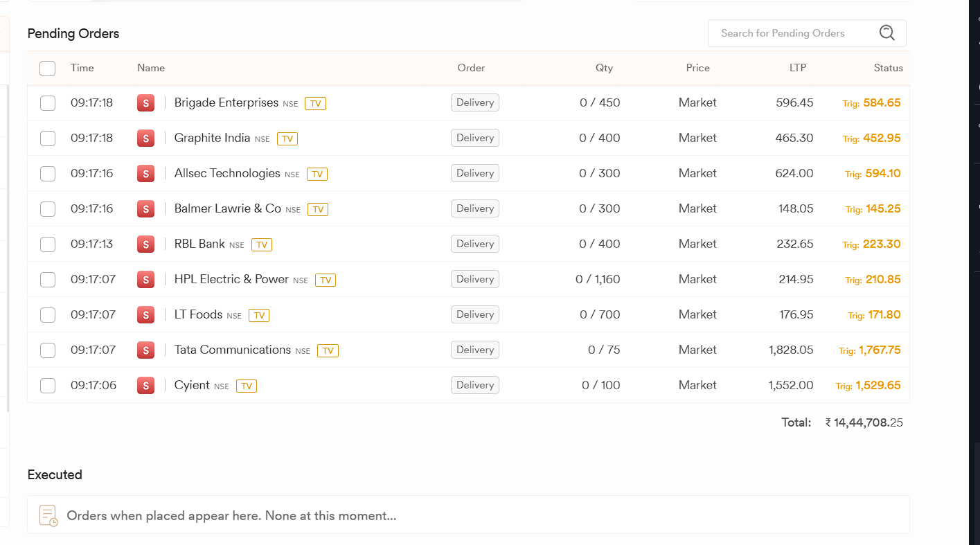Open the Brigade Enterprises stock name
980x545 pixels.
coord(226,102)
